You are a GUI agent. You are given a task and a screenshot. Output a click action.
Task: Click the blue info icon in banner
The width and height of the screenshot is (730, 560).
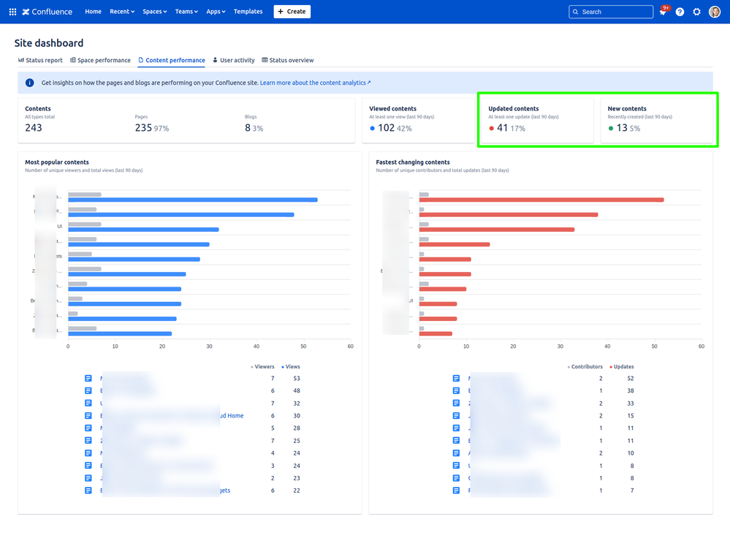pos(30,83)
